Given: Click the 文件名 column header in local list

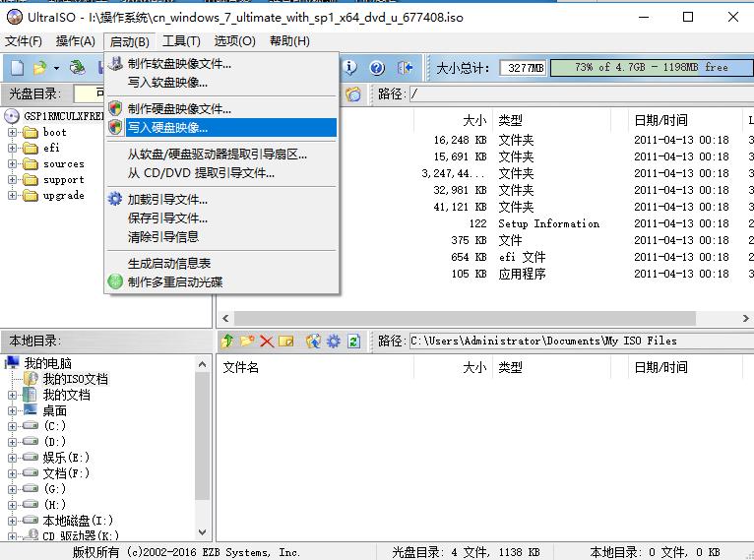Looking at the screenshot, I should tap(315, 367).
